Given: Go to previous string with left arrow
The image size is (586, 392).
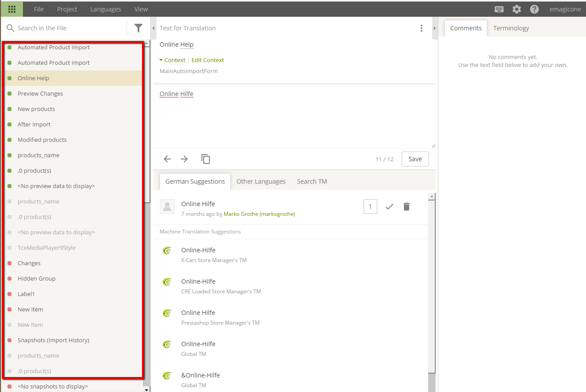Looking at the screenshot, I should (167, 159).
